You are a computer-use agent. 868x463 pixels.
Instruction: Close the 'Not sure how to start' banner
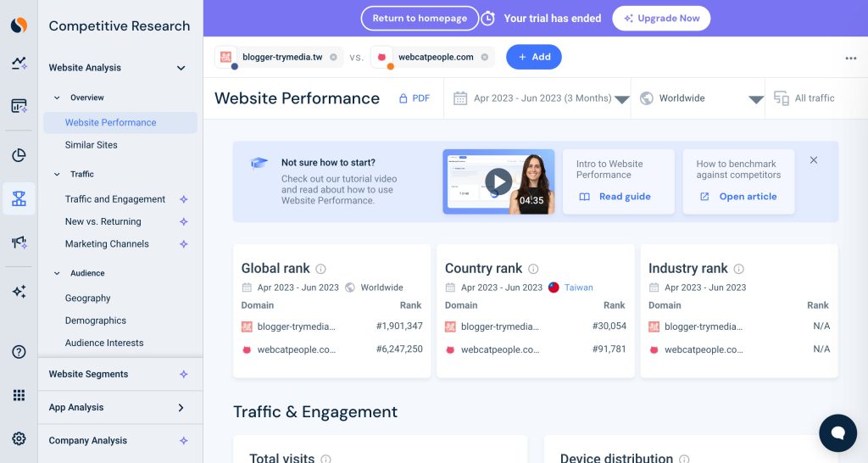click(813, 160)
